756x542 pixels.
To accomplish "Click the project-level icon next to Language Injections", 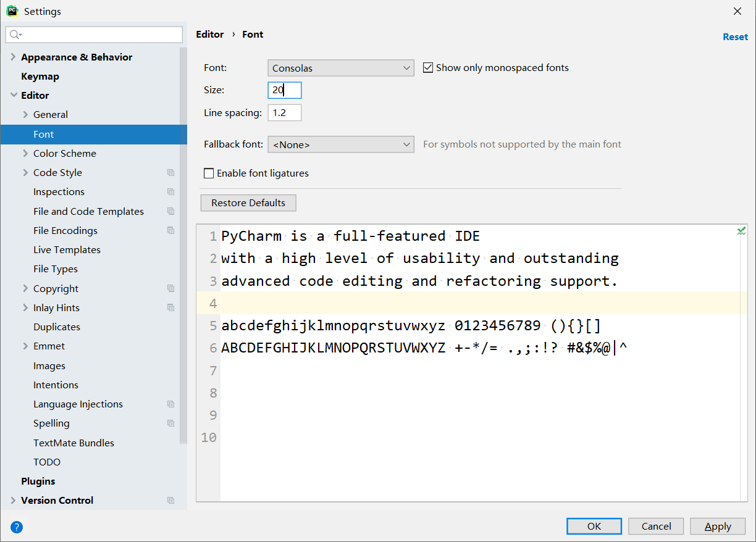I will coord(171,404).
